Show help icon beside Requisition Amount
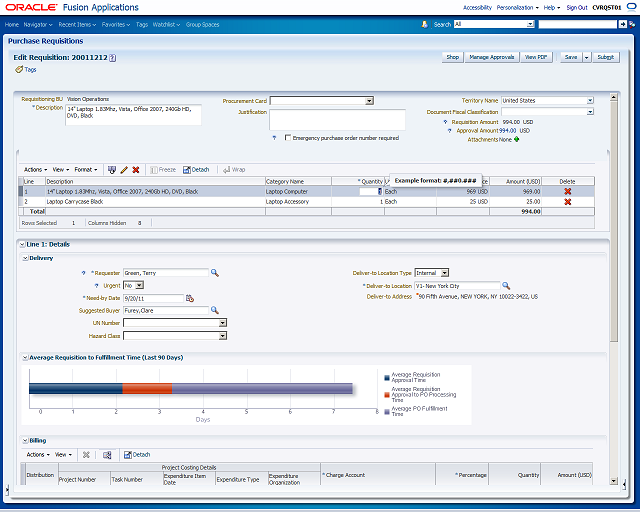 point(445,122)
